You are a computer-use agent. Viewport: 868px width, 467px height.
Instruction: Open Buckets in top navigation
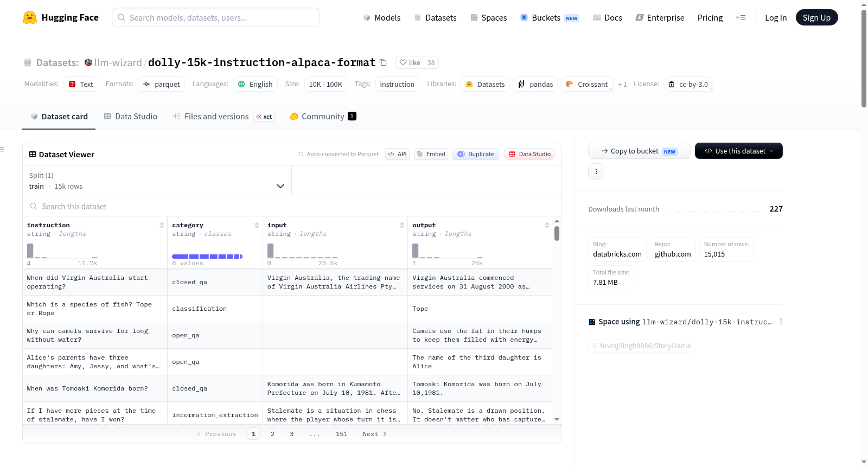pos(550,17)
